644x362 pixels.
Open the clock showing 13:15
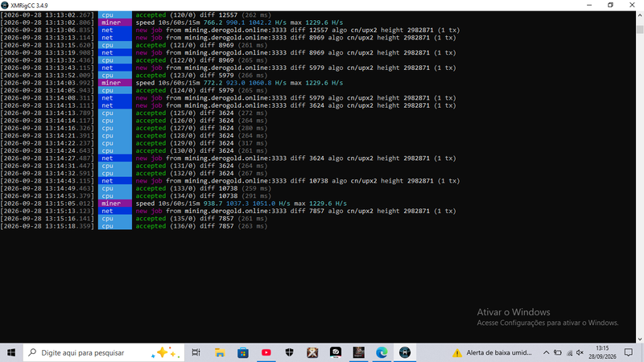602,352
